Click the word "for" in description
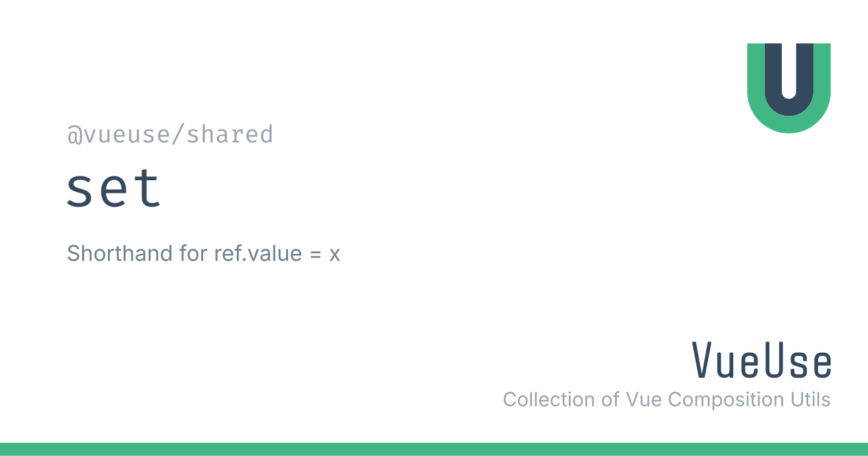This screenshot has width=868, height=456. pos(194,253)
